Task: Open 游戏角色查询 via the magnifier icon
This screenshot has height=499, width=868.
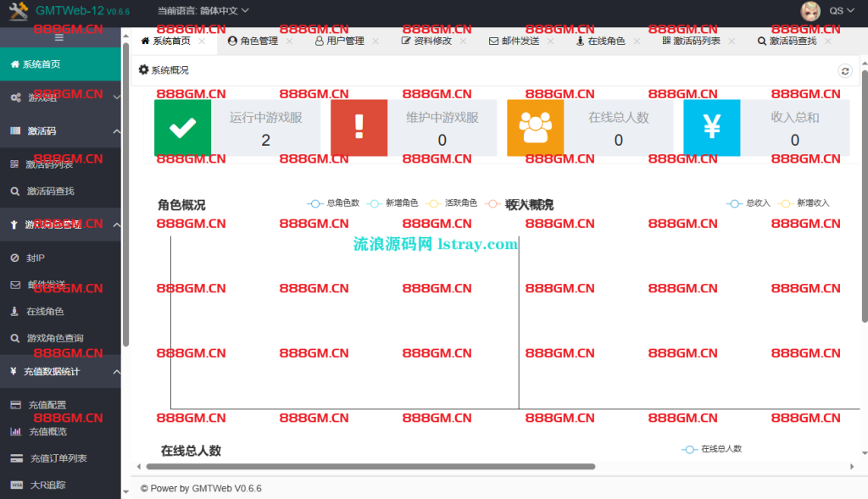Action: pos(14,337)
